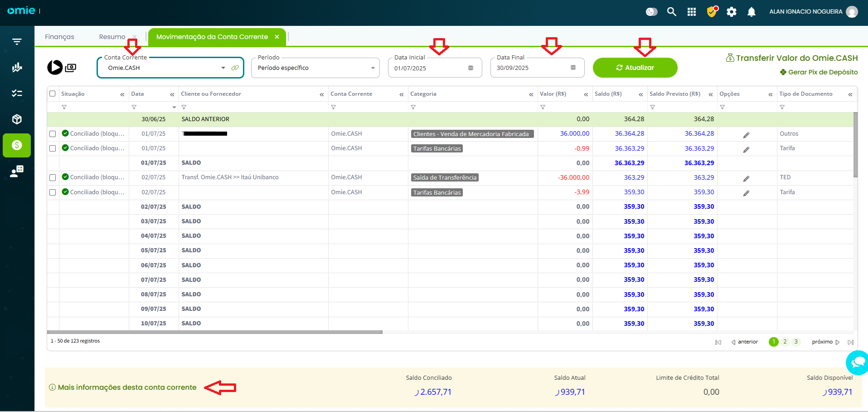Jump to last page of records
This screenshot has width=868, height=412.
point(851,342)
